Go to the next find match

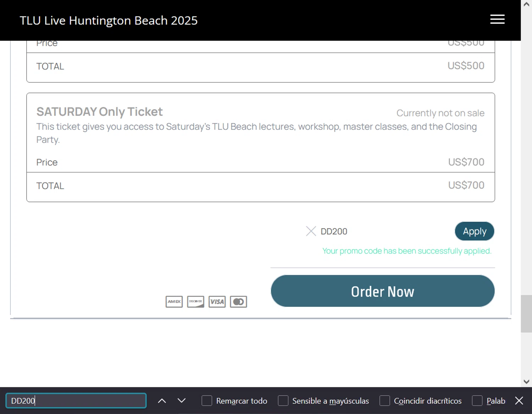[x=182, y=401]
